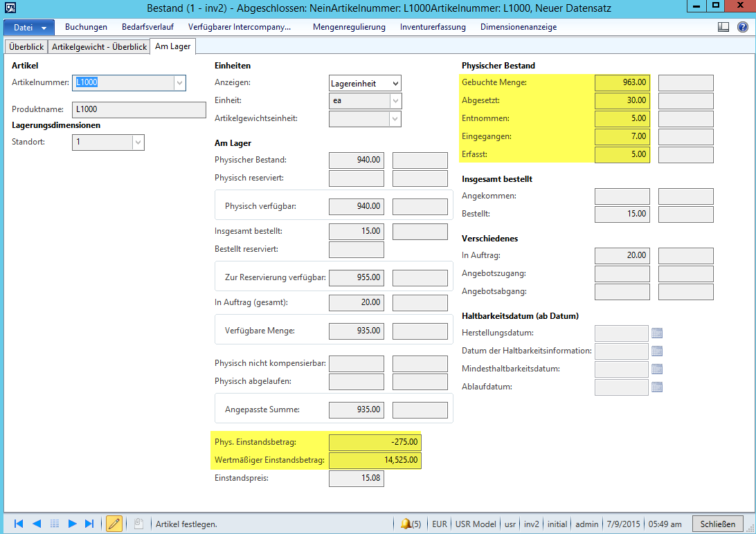The height and width of the screenshot is (534, 756).
Task: Switch to Artikelgewicht - Überblick tab
Action: point(100,47)
